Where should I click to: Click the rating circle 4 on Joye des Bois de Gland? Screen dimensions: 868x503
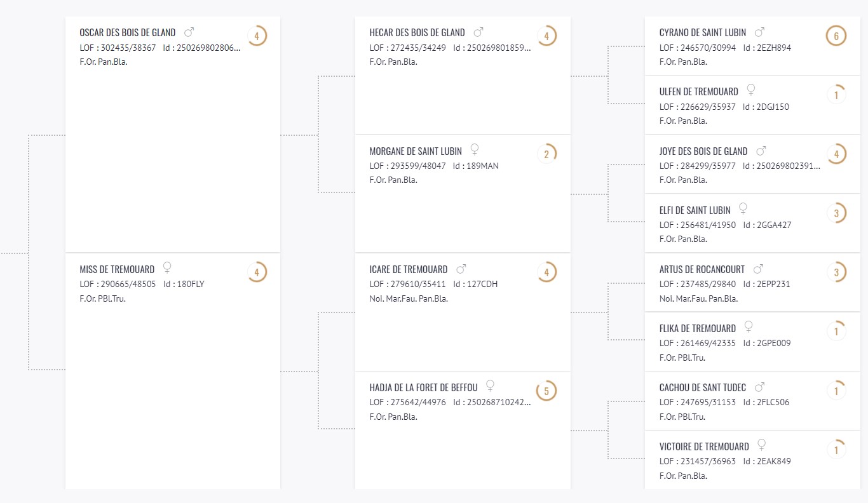[x=836, y=154]
